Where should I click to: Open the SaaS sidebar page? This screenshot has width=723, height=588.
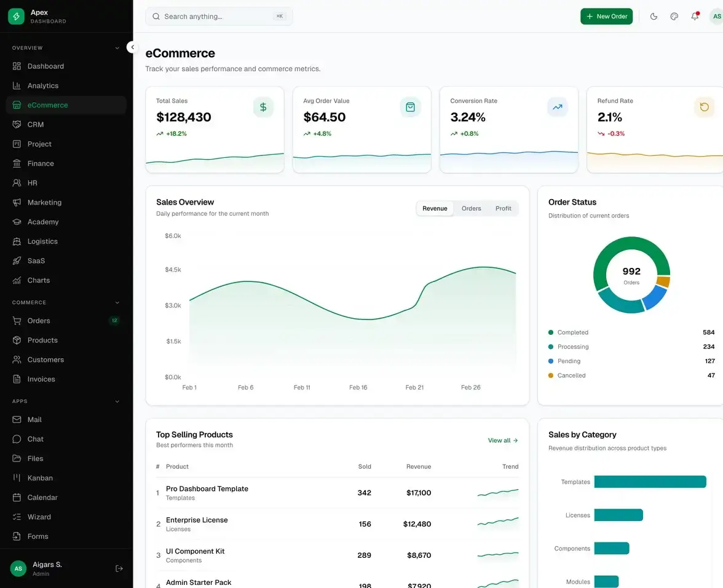[x=66, y=261]
